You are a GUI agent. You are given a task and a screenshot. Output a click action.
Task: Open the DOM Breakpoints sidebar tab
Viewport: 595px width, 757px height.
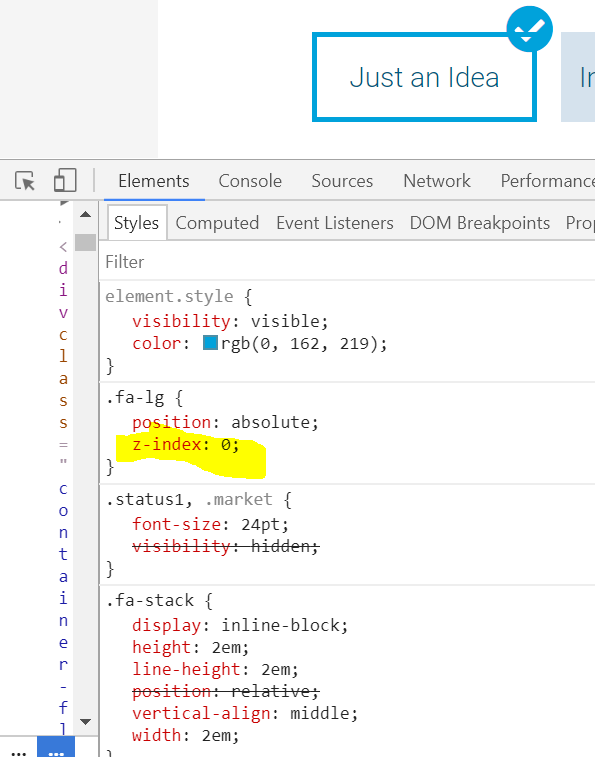[x=480, y=223]
